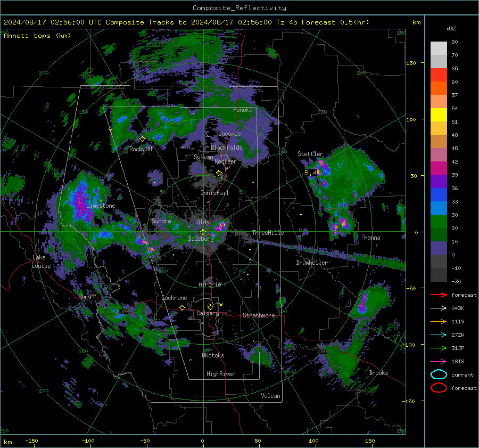
Task: Click the yellow v marker beside Calgary diamond
Action: tap(221, 305)
